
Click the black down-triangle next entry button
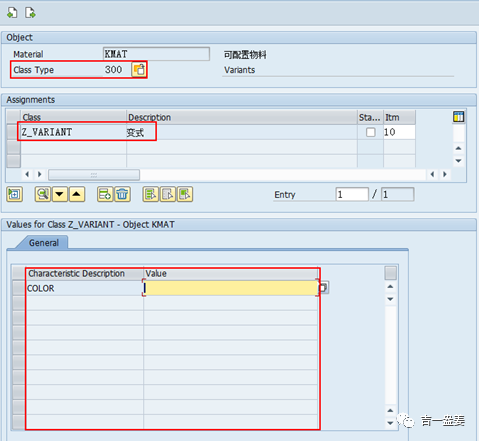point(60,194)
